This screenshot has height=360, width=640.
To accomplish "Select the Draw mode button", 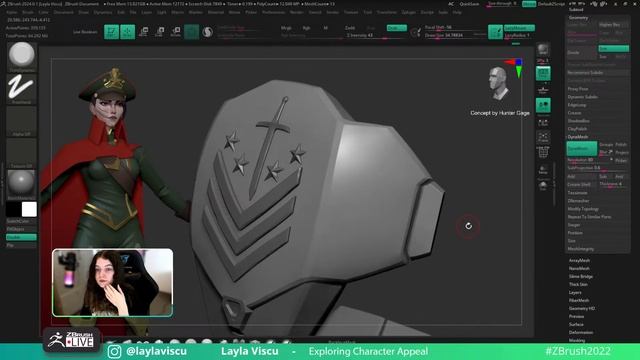I will [127, 32].
